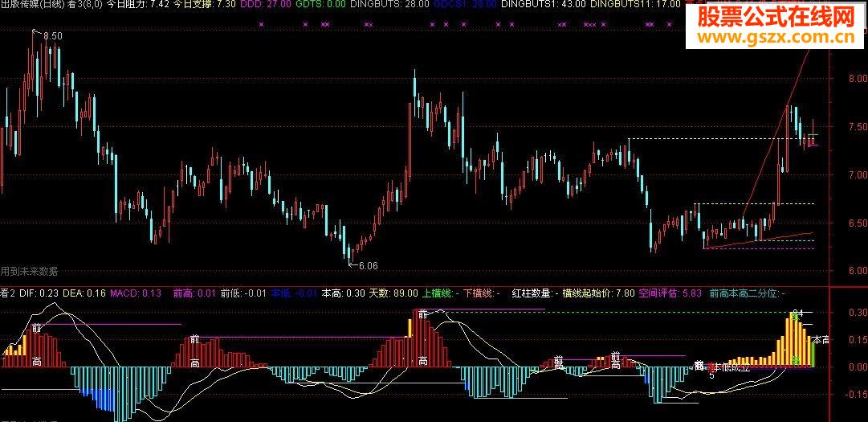Click the 今日阻力: 7.42 value
The image size is (868, 422).
(137, 5)
